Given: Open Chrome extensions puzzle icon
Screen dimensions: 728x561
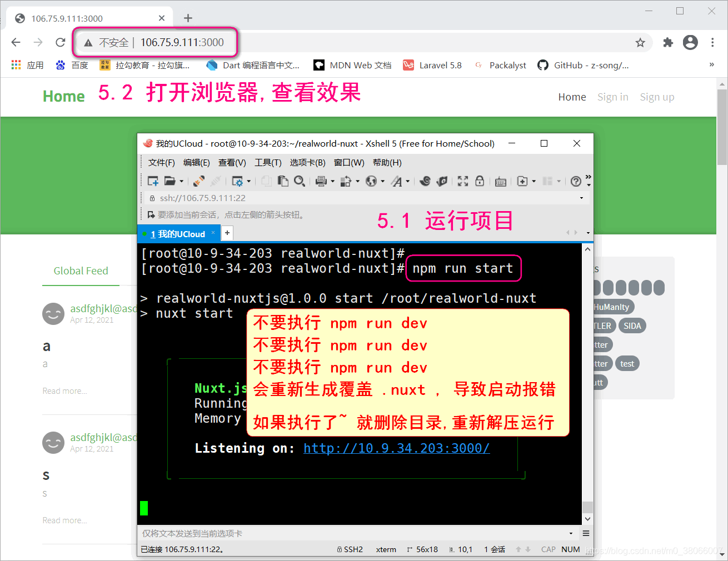Looking at the screenshot, I should 668,43.
